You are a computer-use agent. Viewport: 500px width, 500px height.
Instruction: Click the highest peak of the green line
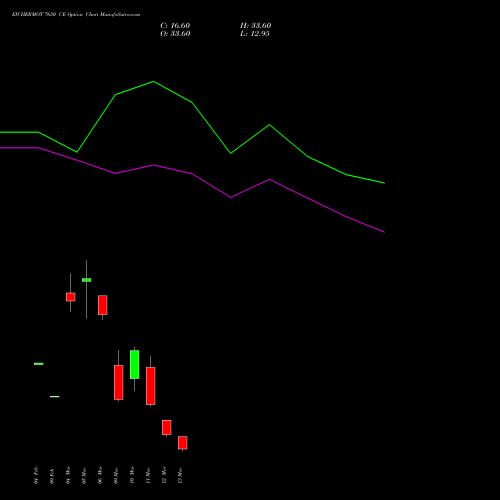(x=154, y=81)
